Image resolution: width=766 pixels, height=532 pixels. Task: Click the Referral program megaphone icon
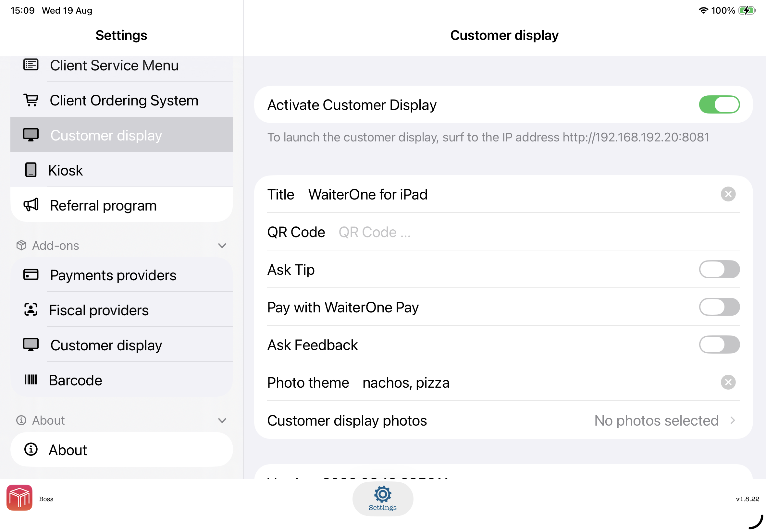[31, 205]
